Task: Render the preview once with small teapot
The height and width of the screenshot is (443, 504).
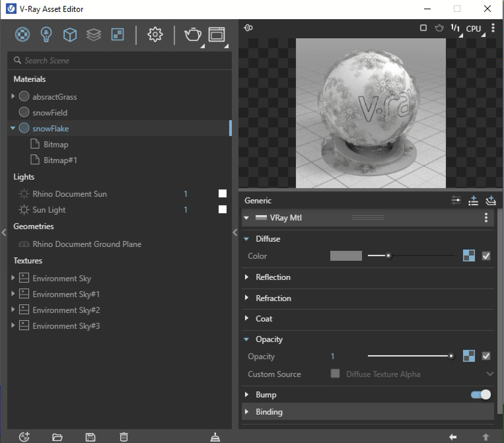Action: click(439, 28)
